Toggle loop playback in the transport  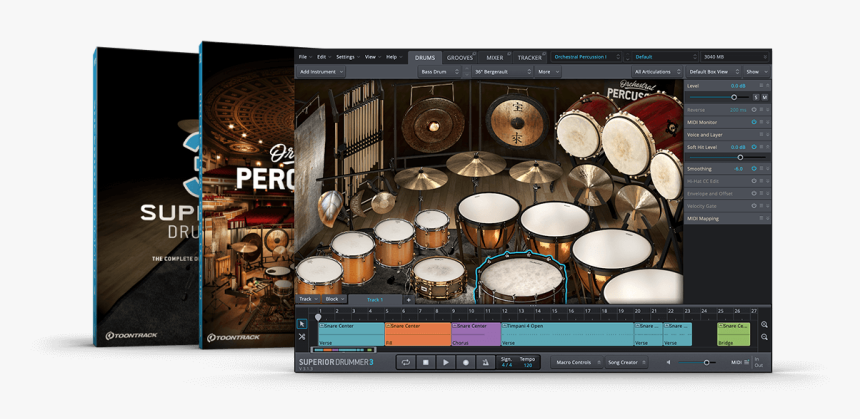[x=406, y=363]
